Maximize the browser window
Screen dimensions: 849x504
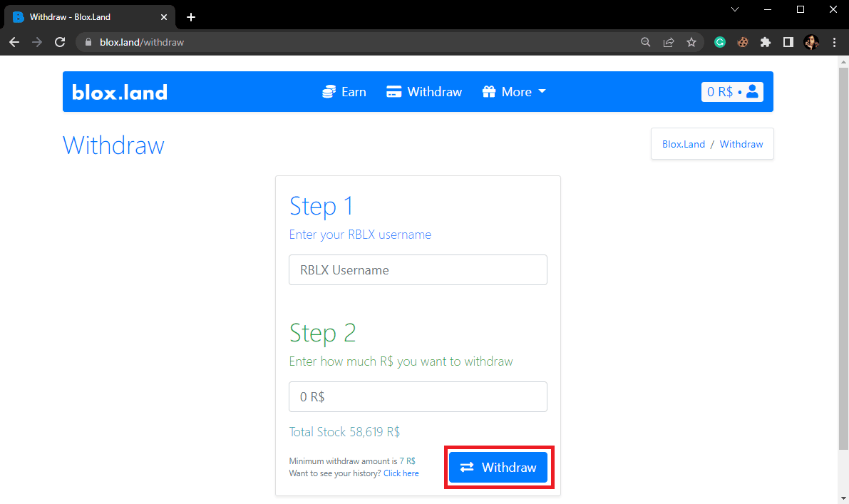[x=801, y=9]
